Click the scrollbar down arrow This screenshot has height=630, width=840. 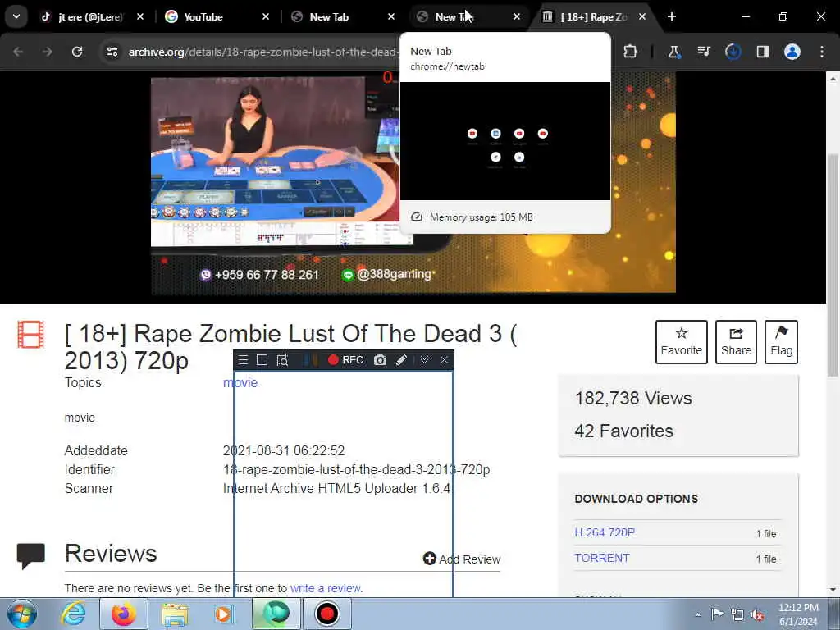pyautogui.click(x=833, y=590)
